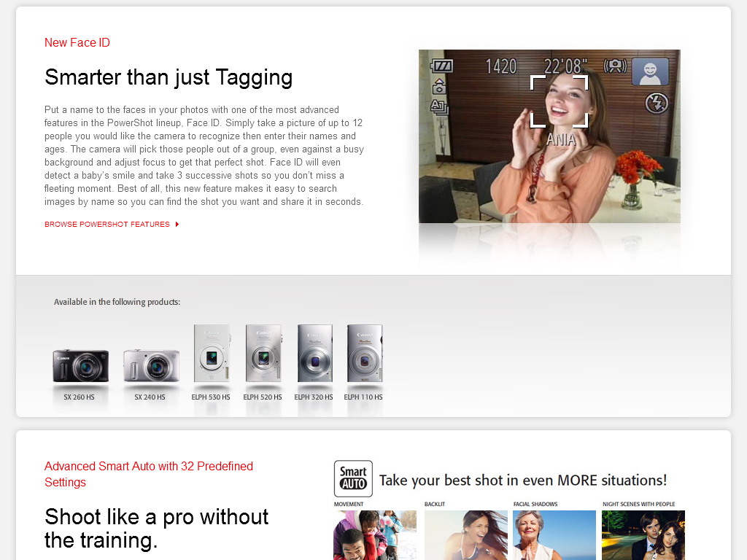
Task: Click the New Face ID red heading
Action: (x=77, y=42)
